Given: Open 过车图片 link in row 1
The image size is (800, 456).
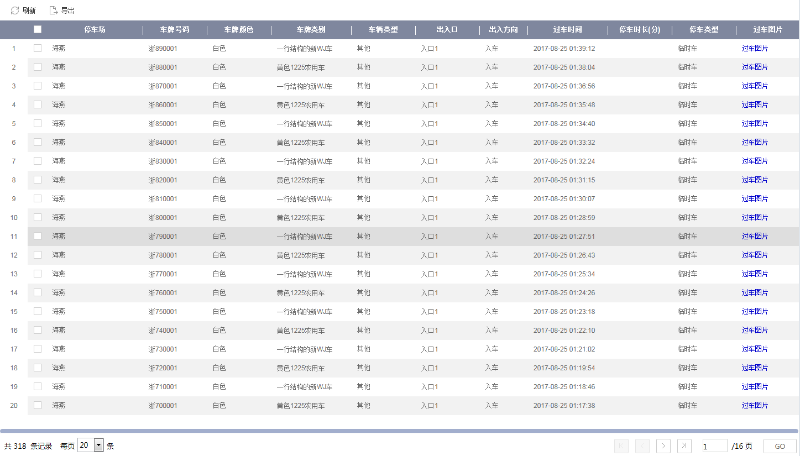Looking at the screenshot, I should (754, 48).
